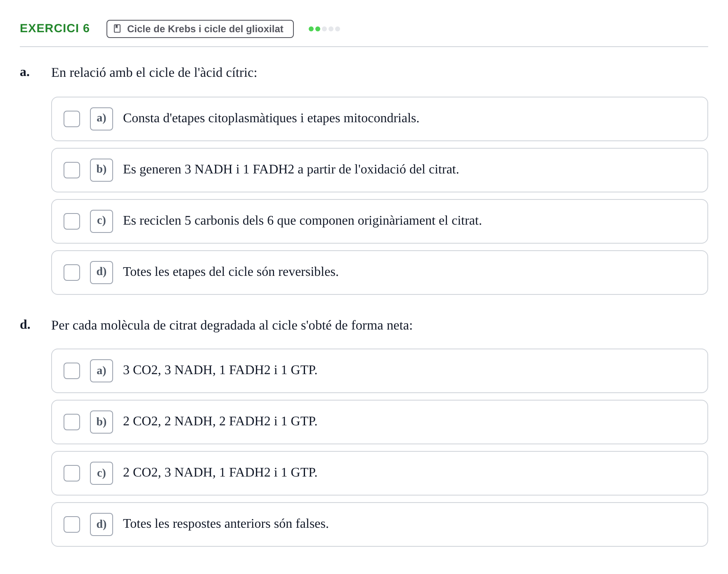Viewport: 728px width, 574px height.
Task: Click the b) label beside 'Es generen 3 NADH'
Action: tap(102, 170)
